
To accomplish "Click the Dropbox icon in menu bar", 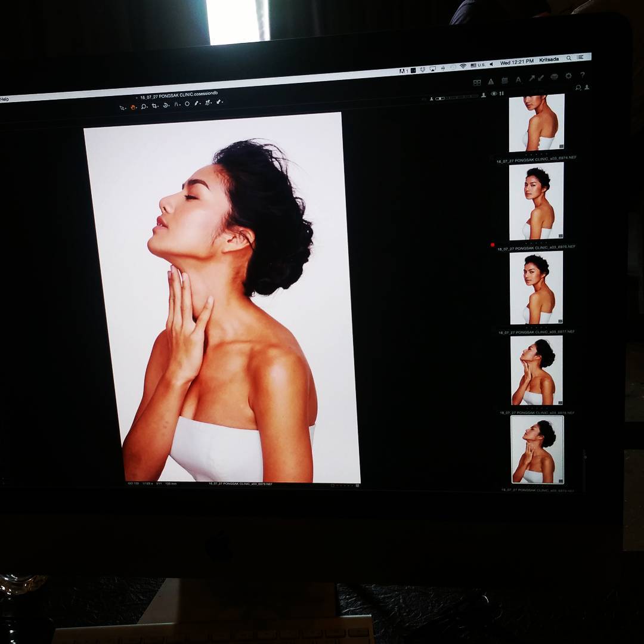I will [422, 69].
